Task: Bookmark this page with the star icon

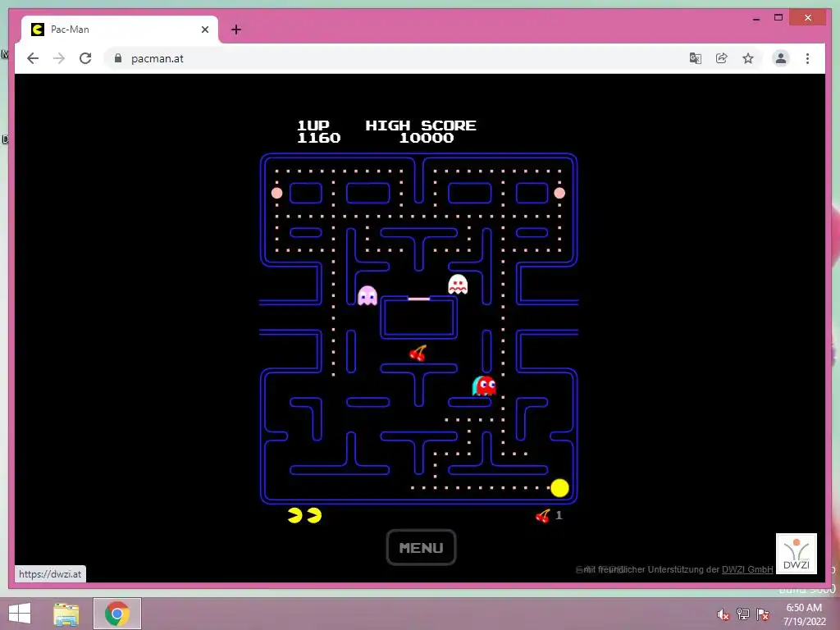Action: (x=748, y=58)
